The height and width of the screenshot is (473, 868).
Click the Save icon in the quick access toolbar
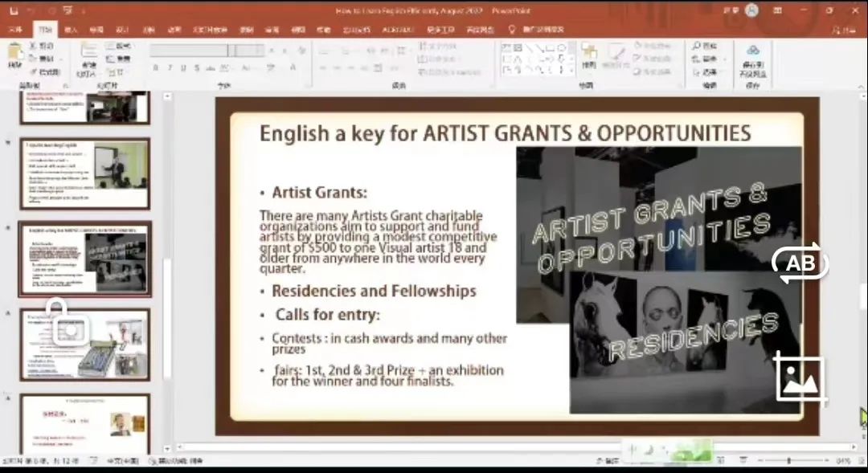(14, 10)
